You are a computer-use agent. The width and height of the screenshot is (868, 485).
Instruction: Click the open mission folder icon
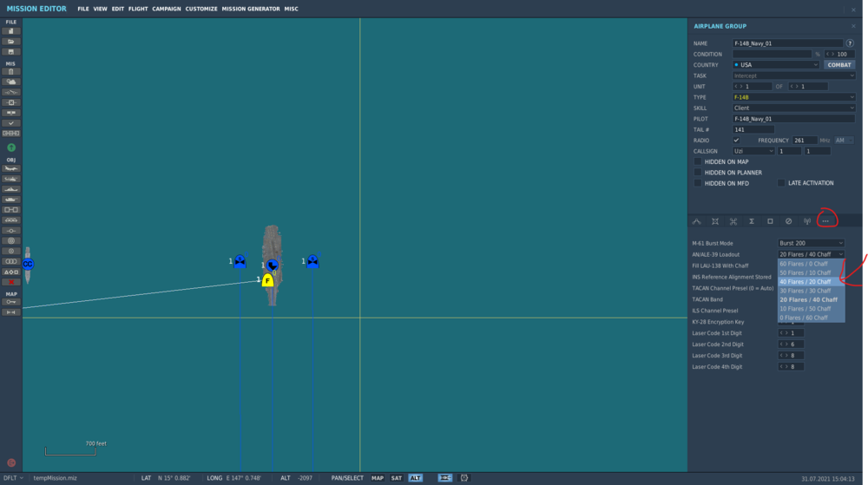11,42
